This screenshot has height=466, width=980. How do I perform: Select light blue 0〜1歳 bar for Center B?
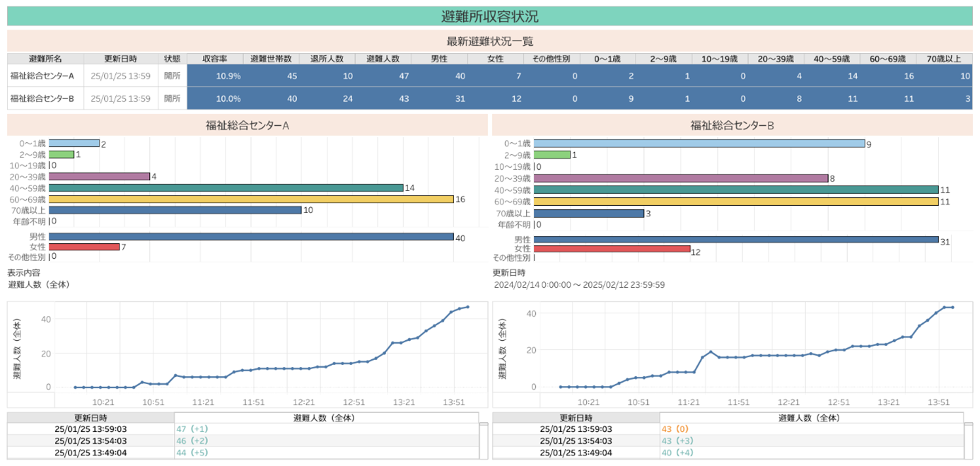(x=699, y=144)
